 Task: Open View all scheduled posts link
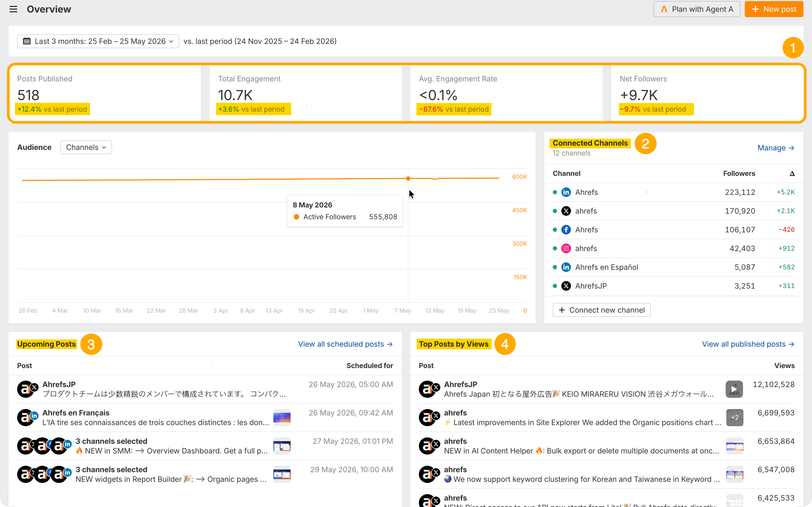[x=345, y=344]
